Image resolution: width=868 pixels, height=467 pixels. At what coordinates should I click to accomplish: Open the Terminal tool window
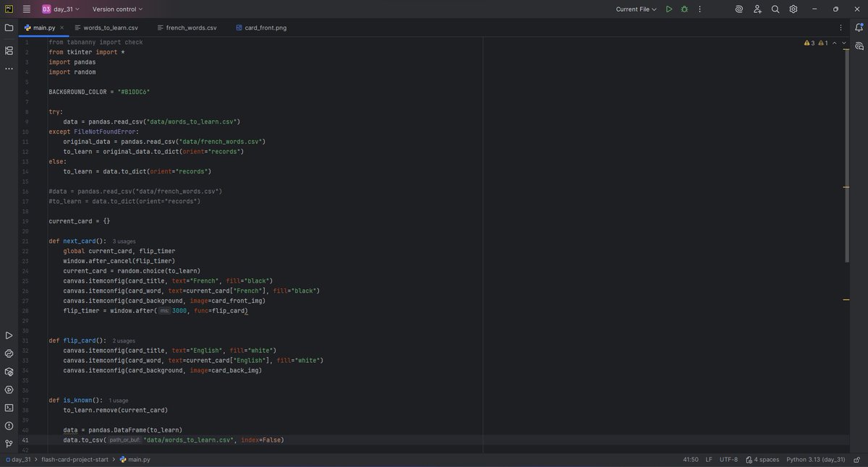[9, 408]
